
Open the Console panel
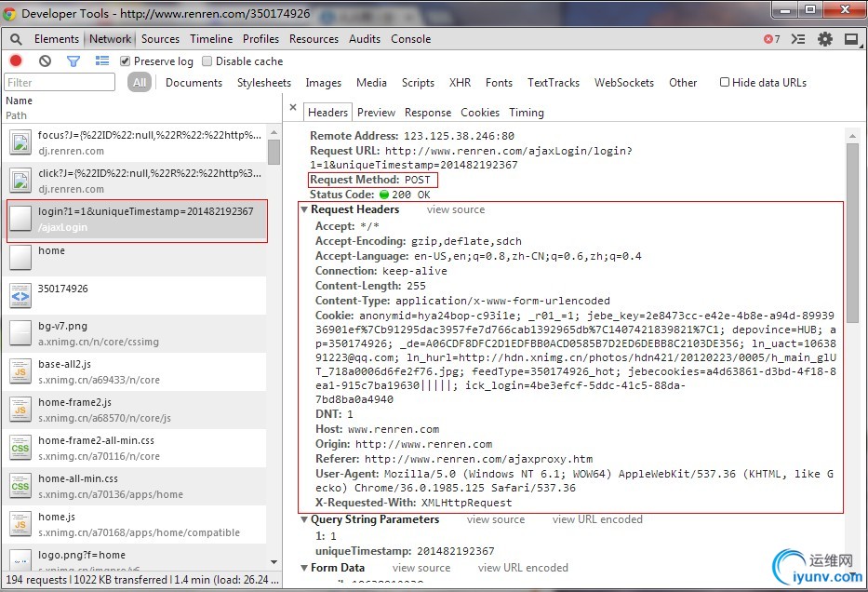pos(411,39)
